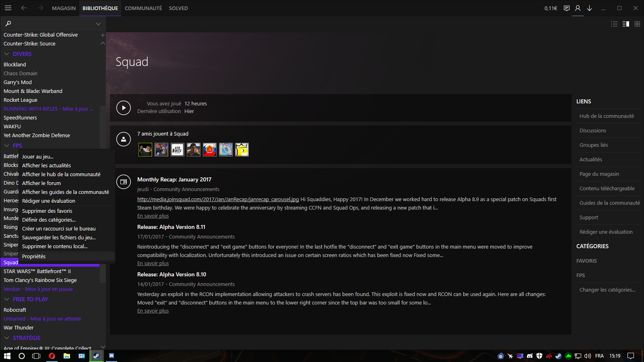Select Rocket League in the game list
This screenshot has height=362, width=644.
tap(21, 100)
